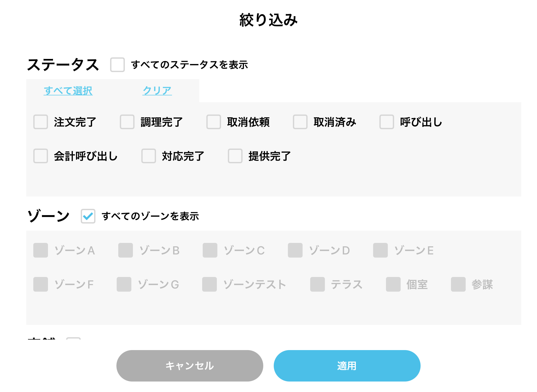Select the 個室 zone checkbox
The width and height of the screenshot is (537, 392).
point(393,284)
